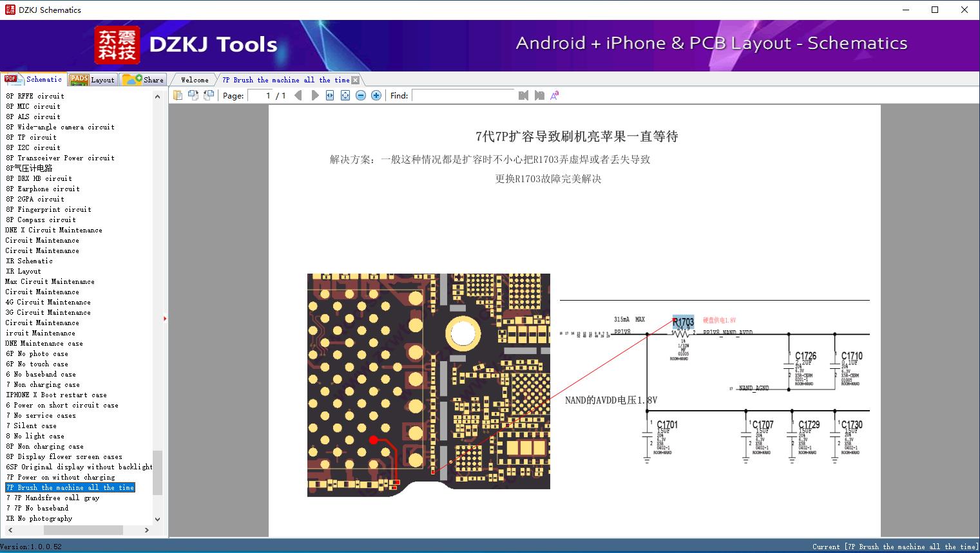
Task: Open 8P Wide-angle camera circuit
Action: (60, 127)
